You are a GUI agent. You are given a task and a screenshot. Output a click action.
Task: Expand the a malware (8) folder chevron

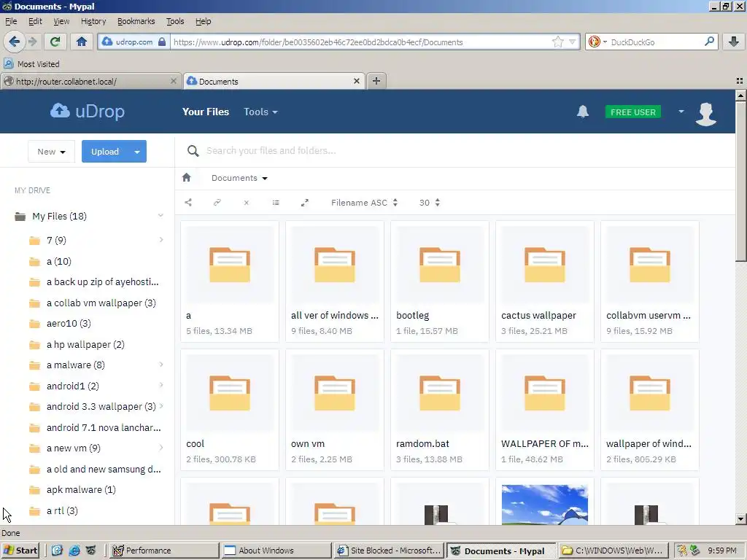pos(161,365)
